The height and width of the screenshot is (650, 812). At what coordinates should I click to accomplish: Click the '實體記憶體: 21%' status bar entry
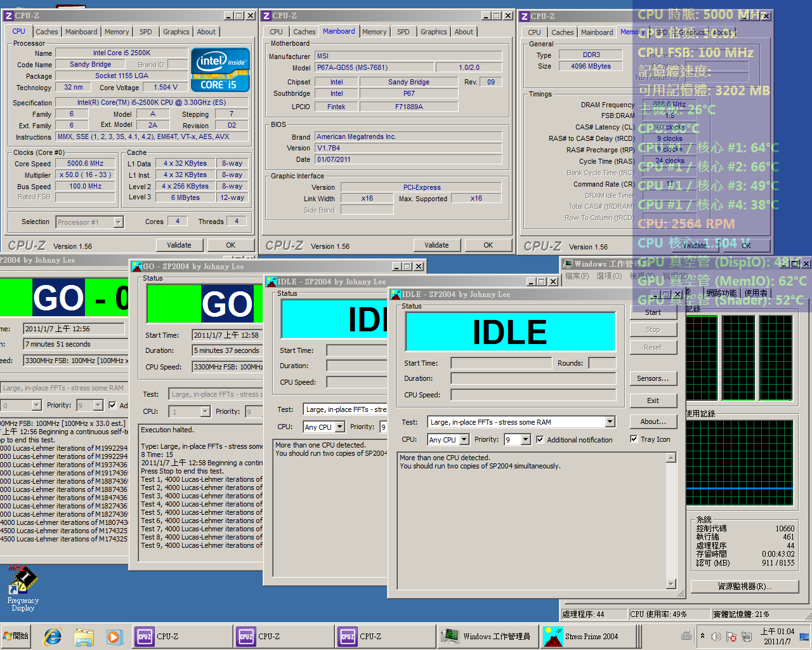click(760, 614)
